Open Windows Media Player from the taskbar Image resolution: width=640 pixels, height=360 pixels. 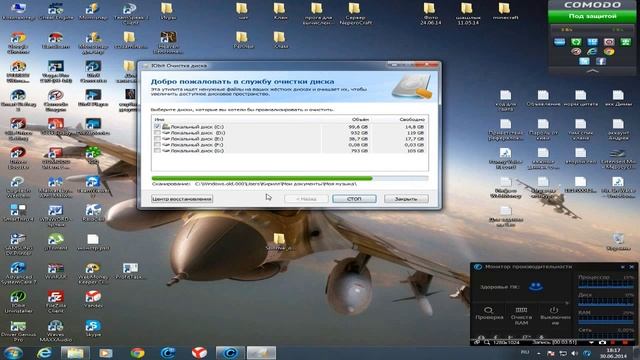[106, 353]
